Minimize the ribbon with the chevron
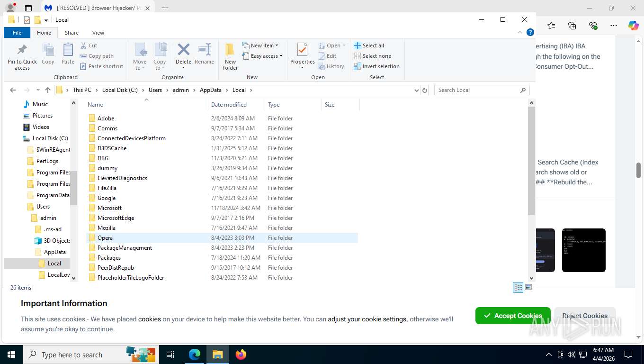Screen dimensions: 644x364 (x=521, y=32)
